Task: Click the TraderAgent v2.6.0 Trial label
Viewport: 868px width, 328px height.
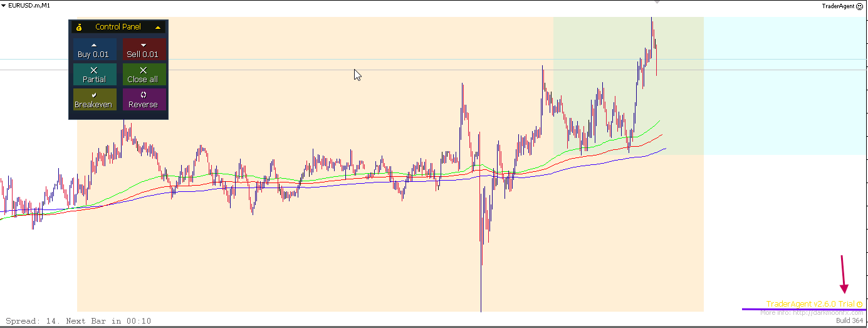Action: (810, 304)
